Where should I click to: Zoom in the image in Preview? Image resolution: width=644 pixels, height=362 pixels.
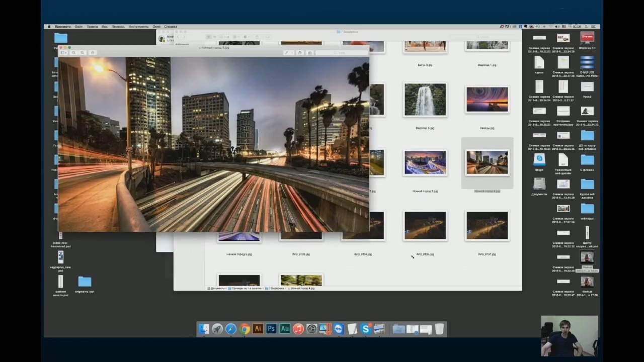(x=83, y=52)
